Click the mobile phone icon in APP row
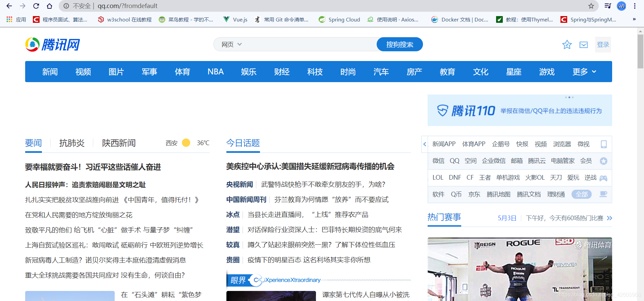This screenshot has height=301, width=644. tap(604, 144)
